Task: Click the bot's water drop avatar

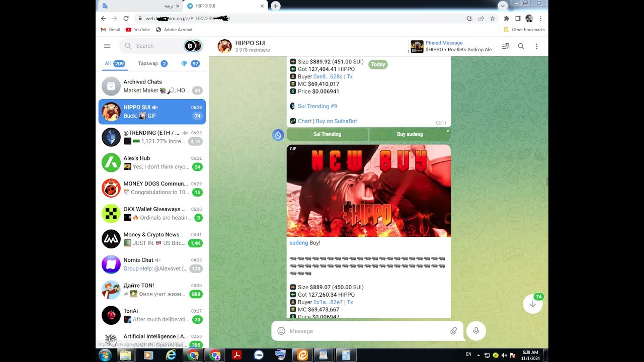Action: tap(278, 135)
